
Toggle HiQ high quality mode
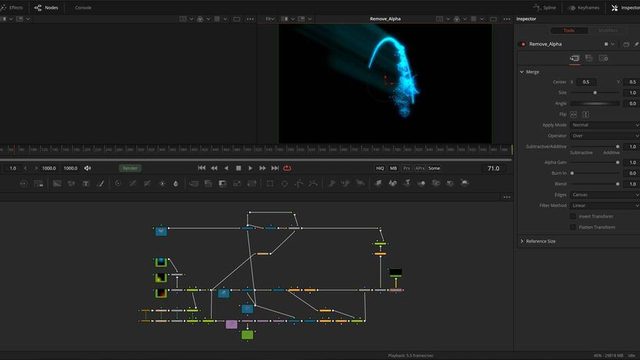(x=380, y=168)
